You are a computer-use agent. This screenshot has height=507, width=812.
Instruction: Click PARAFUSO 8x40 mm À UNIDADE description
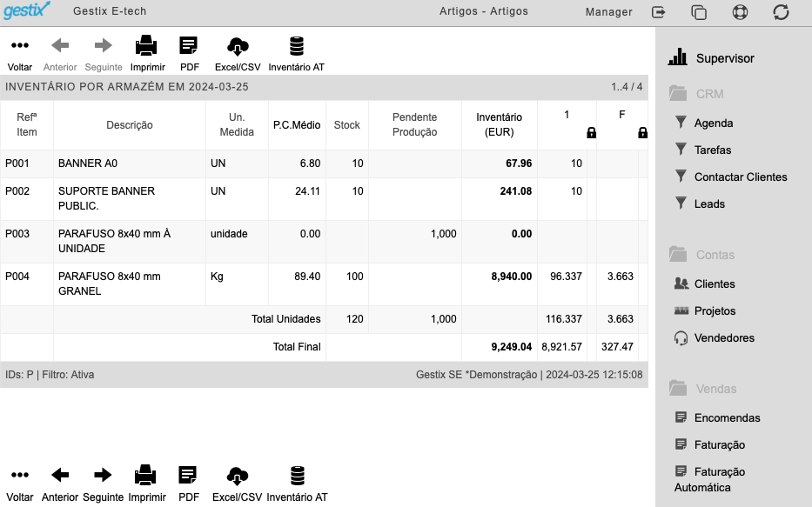click(115, 241)
